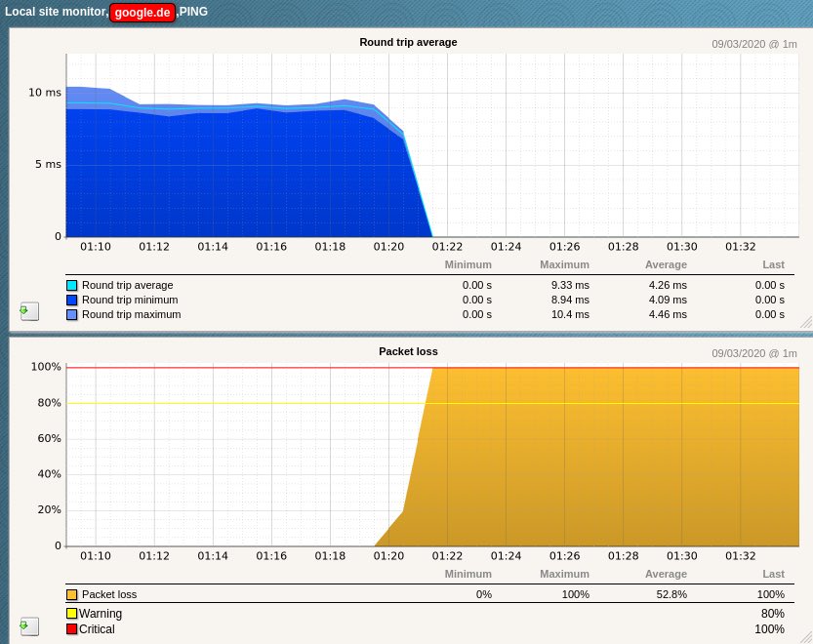Click the Average column header of Round trip table
Viewport: 813px width, 644px height.
(x=666, y=264)
